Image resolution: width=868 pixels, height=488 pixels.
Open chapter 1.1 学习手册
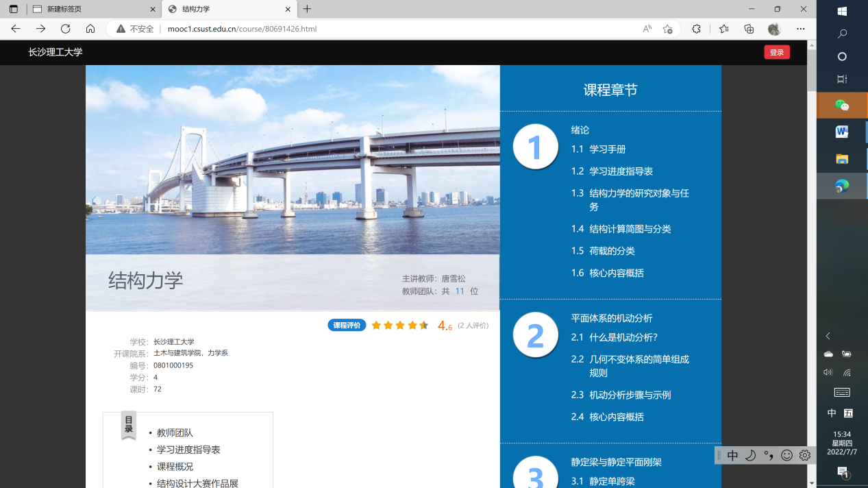pyautogui.click(x=607, y=149)
